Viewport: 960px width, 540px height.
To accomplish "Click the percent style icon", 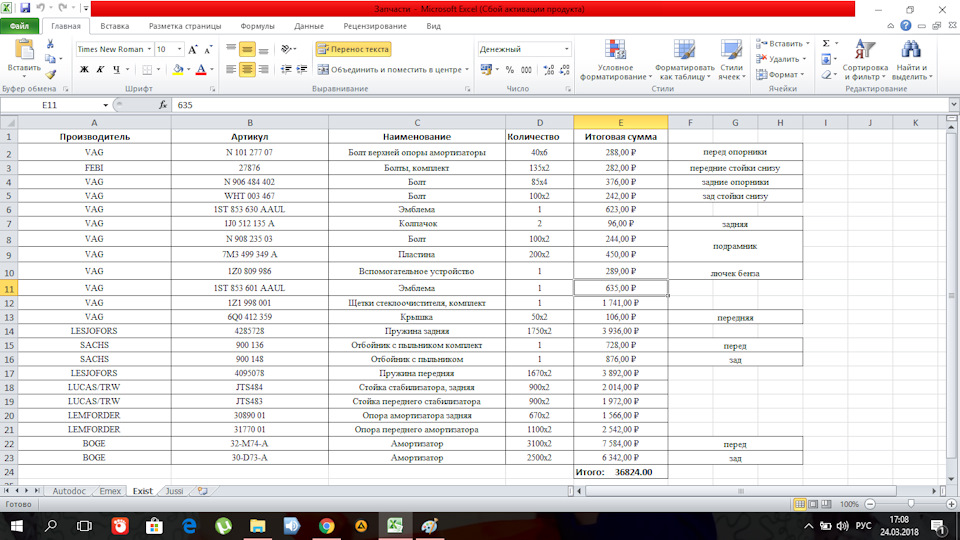I will pos(509,70).
